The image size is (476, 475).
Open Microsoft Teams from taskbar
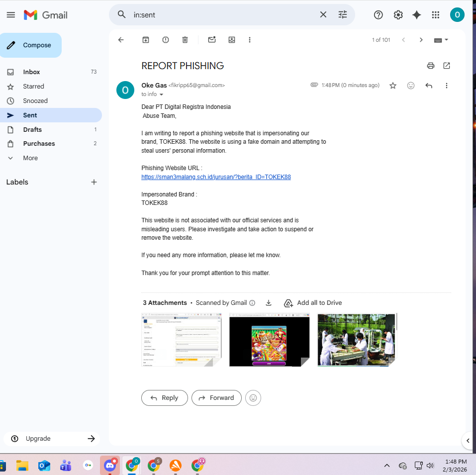tap(66, 465)
